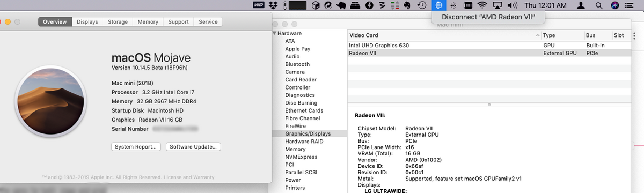
Task: Collapse the Hardware tree section
Action: [274, 33]
